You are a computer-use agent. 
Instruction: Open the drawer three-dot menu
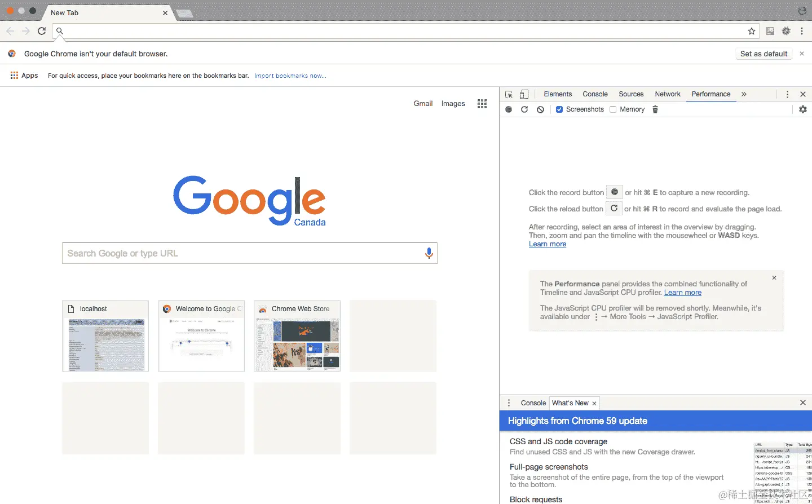point(509,403)
